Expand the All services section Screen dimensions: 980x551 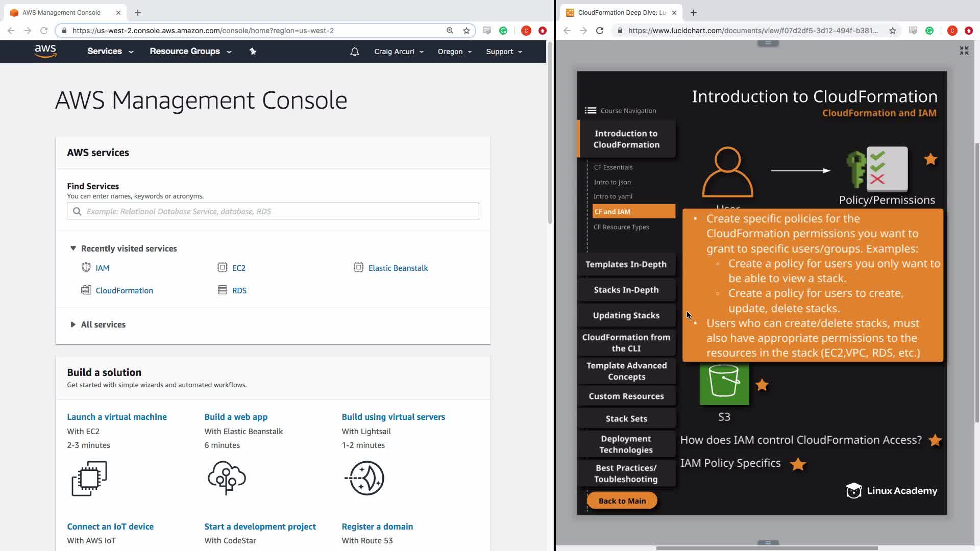click(x=73, y=324)
